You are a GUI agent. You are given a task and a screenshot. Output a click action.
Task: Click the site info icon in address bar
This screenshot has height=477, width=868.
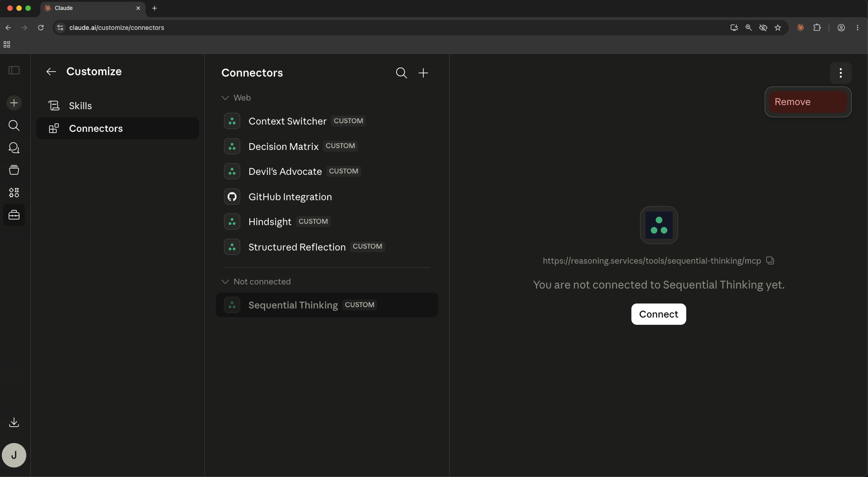tap(60, 28)
